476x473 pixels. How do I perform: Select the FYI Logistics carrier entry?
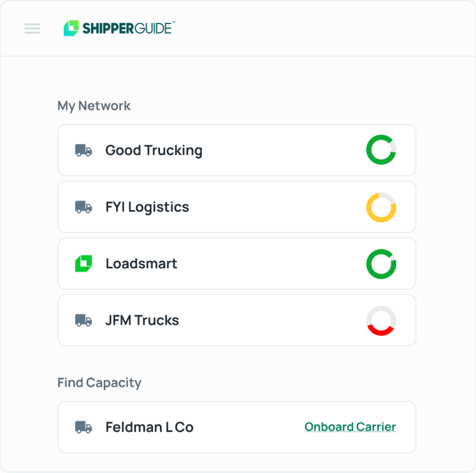point(237,207)
